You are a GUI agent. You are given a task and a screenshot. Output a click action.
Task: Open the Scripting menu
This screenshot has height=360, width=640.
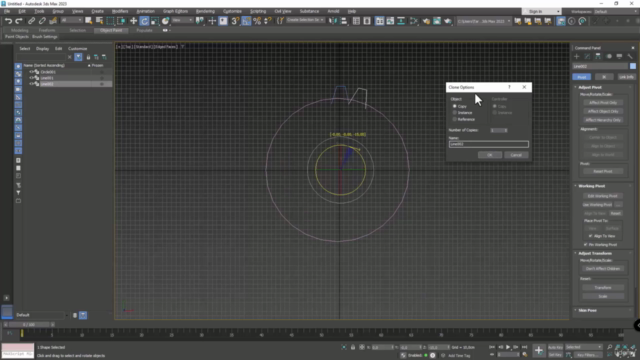258,11
